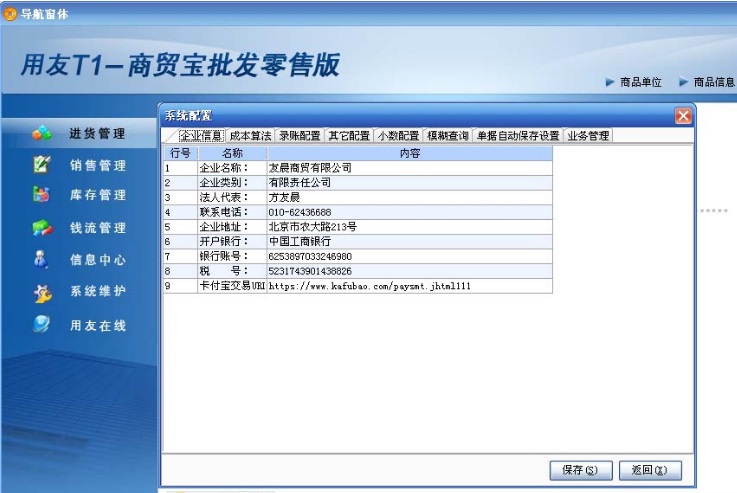Click the 行号 column header

point(180,153)
